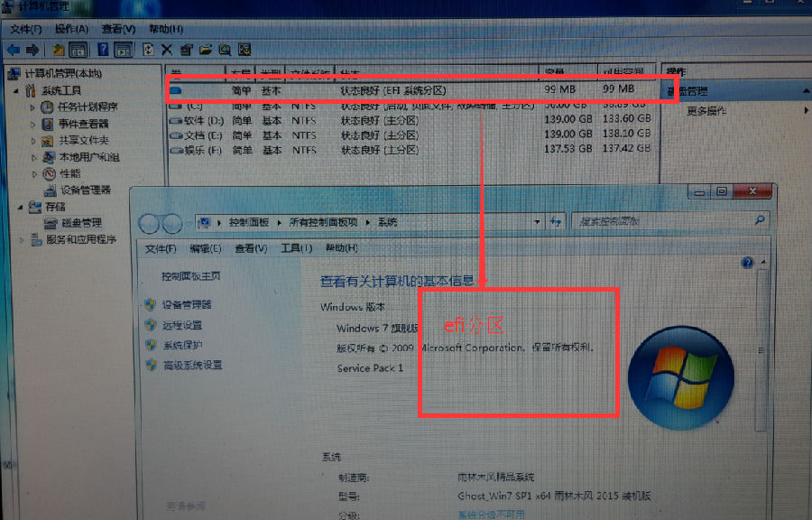Click the up-one-level folder toolbar icon
The width and height of the screenshot is (812, 520).
point(58,50)
